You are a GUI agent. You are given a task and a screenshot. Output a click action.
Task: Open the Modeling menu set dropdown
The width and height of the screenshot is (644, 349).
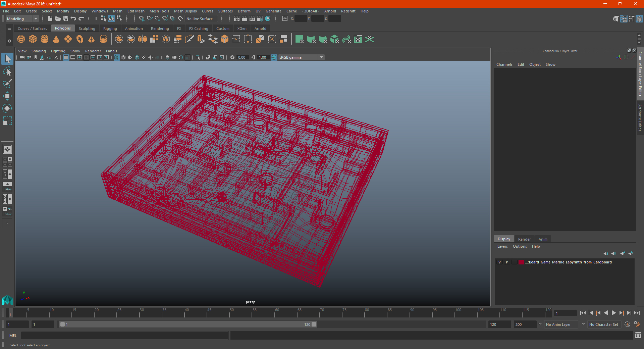point(22,19)
